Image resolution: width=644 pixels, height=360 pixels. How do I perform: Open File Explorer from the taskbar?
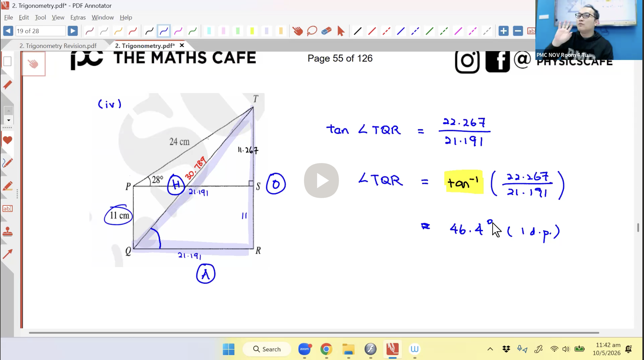coord(348,349)
